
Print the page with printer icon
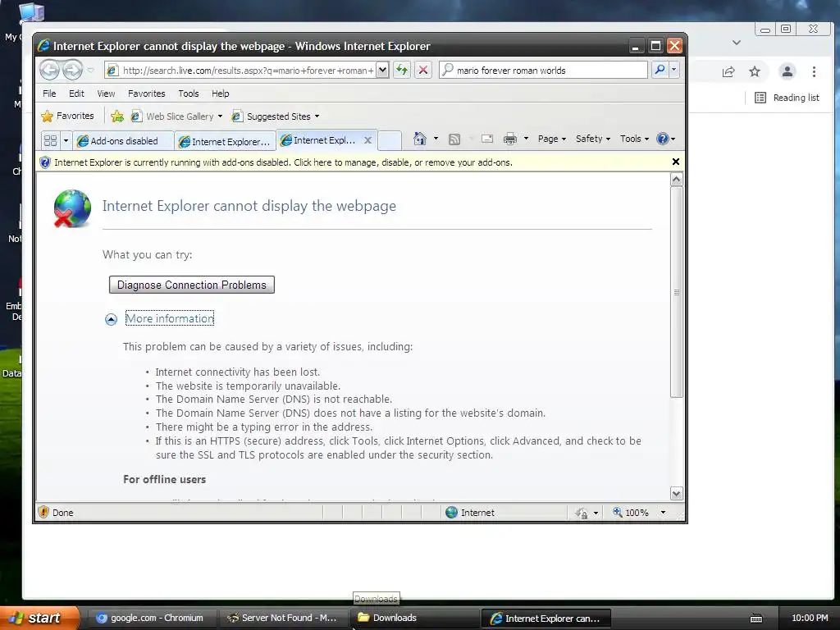(510, 139)
